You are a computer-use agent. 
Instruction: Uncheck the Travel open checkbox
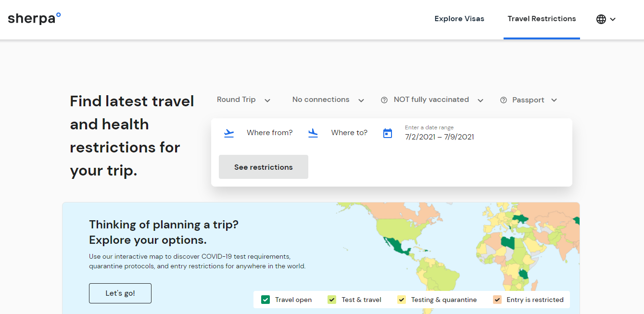pos(265,300)
